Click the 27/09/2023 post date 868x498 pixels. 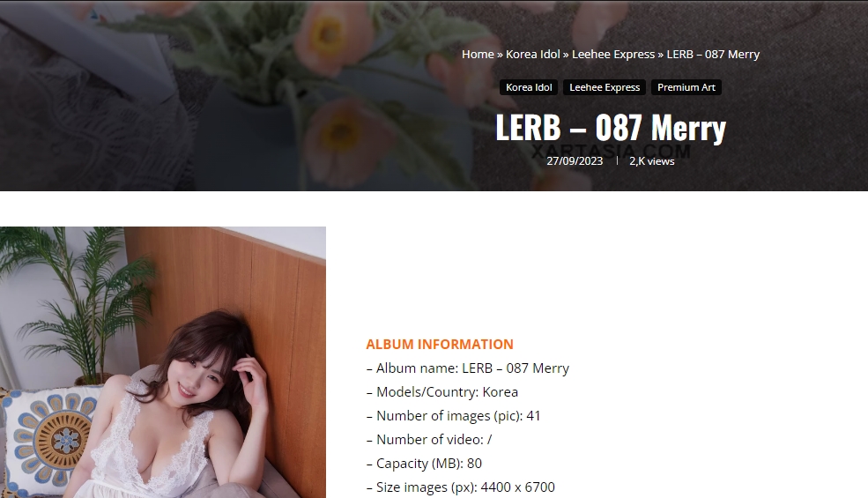(575, 161)
